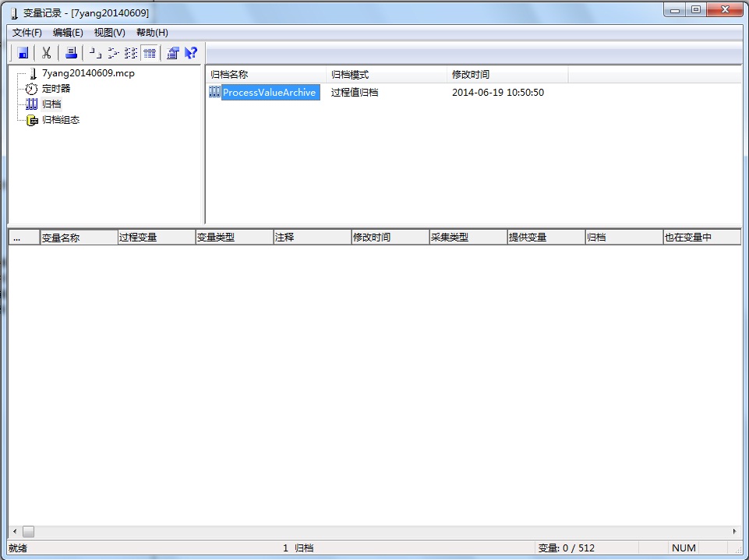Open the 视图(V) menu
The height and width of the screenshot is (560, 749).
point(109,33)
